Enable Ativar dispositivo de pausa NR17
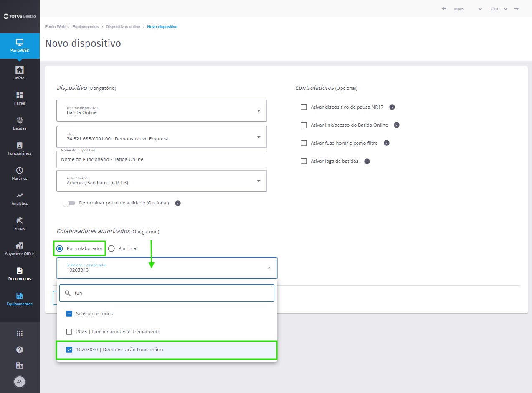This screenshot has height=393, width=532. coord(304,107)
